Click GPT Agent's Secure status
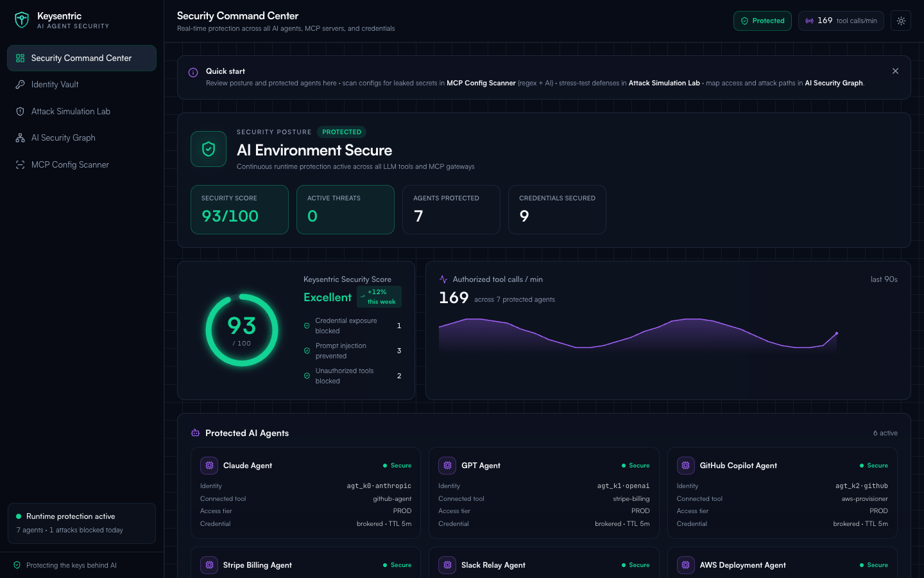924x578 pixels. point(635,466)
